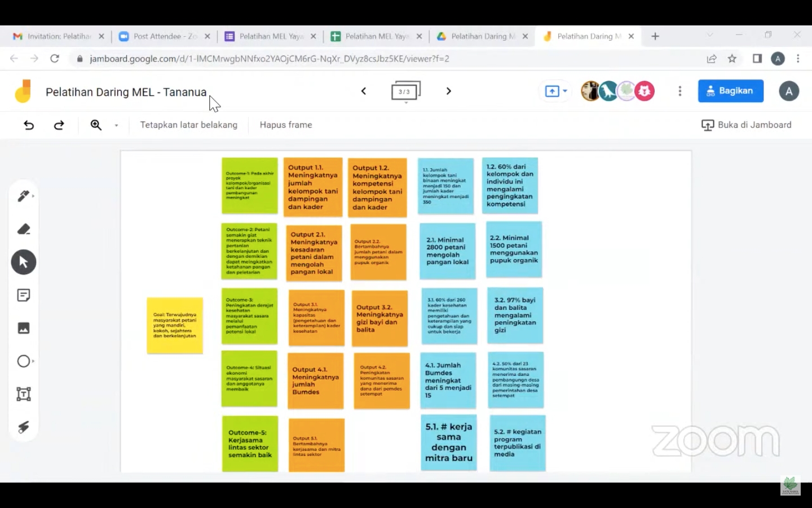Activate the Select arrow tool
Screen dimensions: 812x508
23,262
